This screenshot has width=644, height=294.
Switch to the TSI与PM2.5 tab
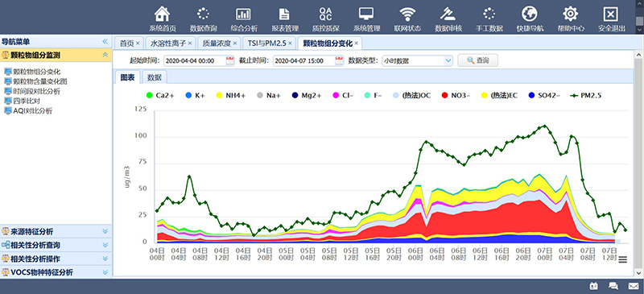click(269, 43)
